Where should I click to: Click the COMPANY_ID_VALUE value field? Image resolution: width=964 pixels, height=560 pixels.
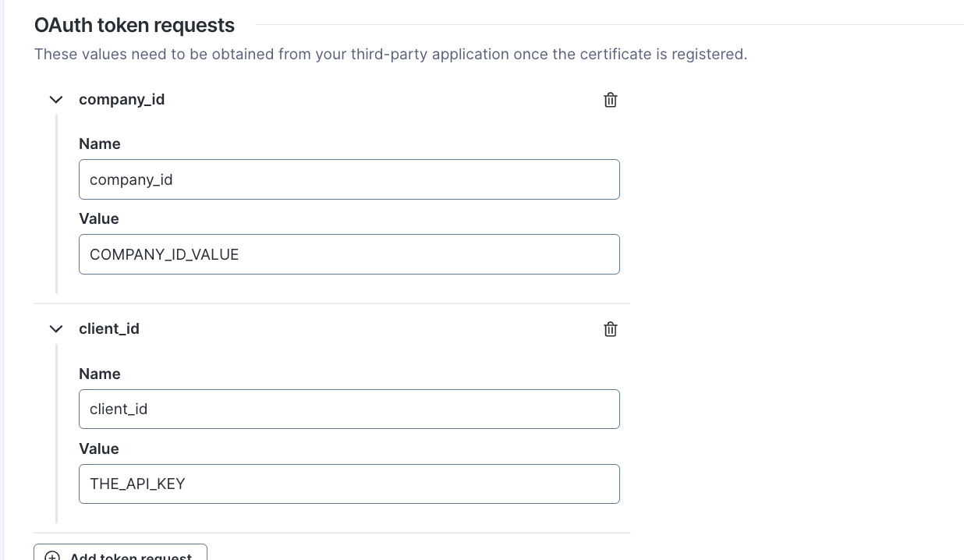(x=349, y=254)
